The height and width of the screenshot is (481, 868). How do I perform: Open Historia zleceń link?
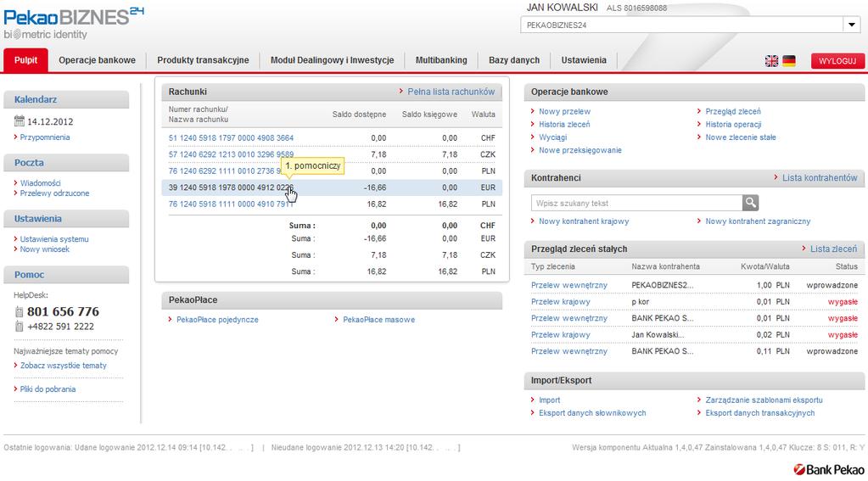tap(564, 125)
